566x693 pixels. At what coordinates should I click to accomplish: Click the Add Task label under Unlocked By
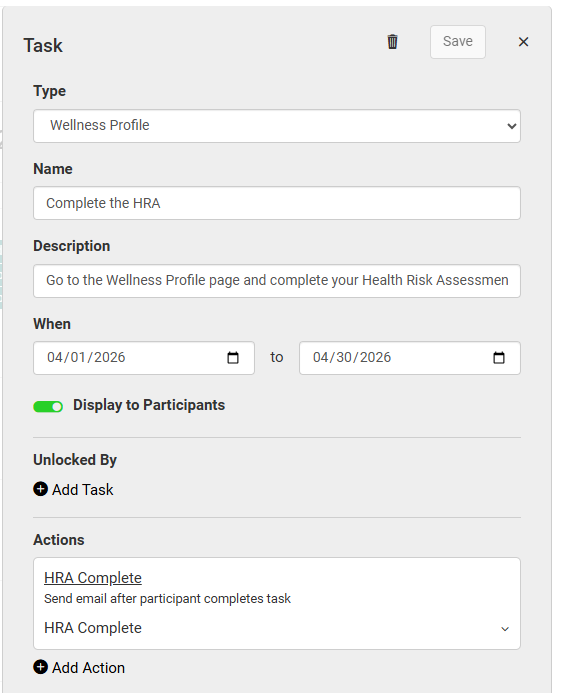click(83, 490)
